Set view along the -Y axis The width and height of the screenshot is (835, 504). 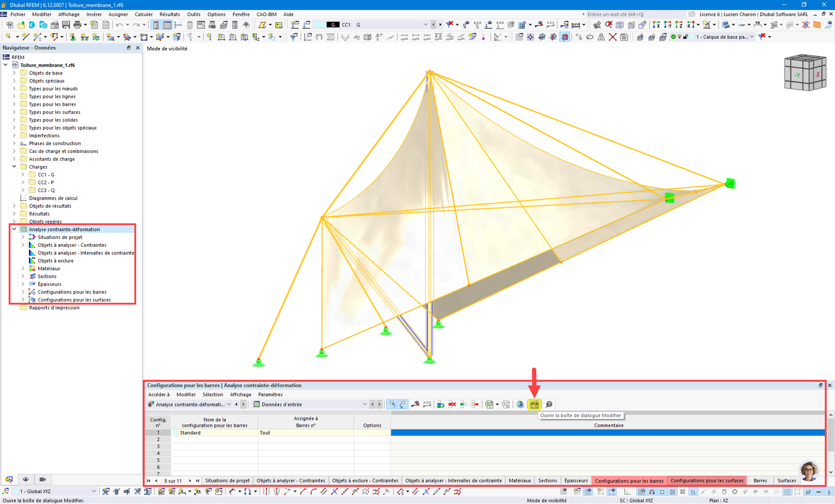(668, 25)
